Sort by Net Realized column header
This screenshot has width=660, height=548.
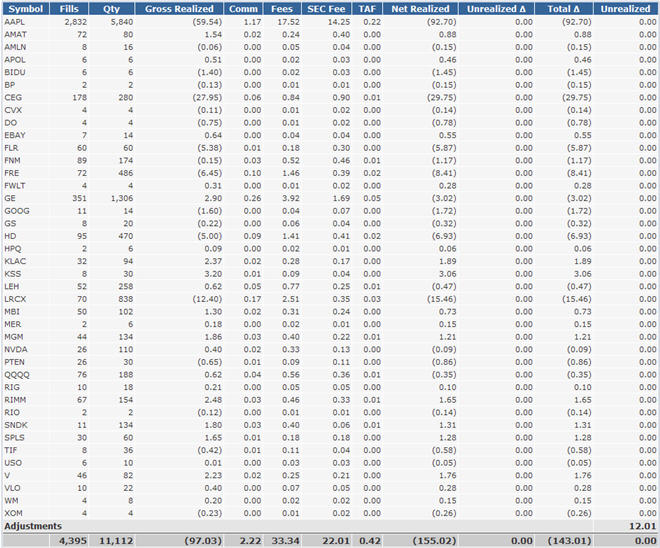tap(420, 9)
